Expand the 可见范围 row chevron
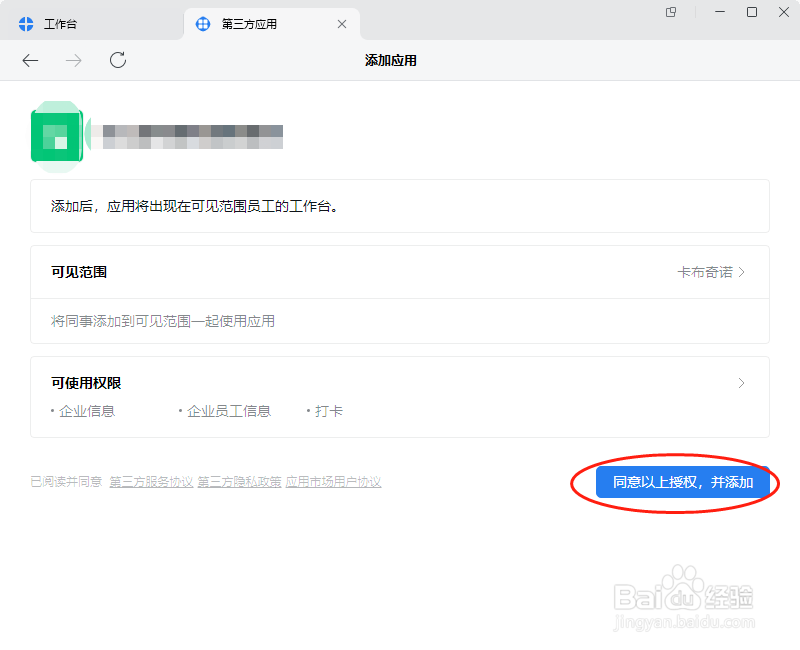 [741, 271]
